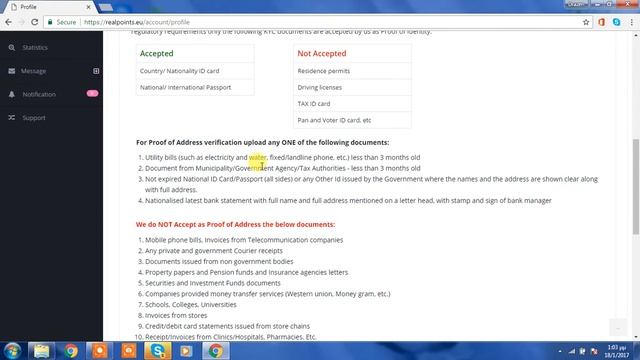
Task: Open File Explorer from the taskbar
Action: tap(41, 351)
